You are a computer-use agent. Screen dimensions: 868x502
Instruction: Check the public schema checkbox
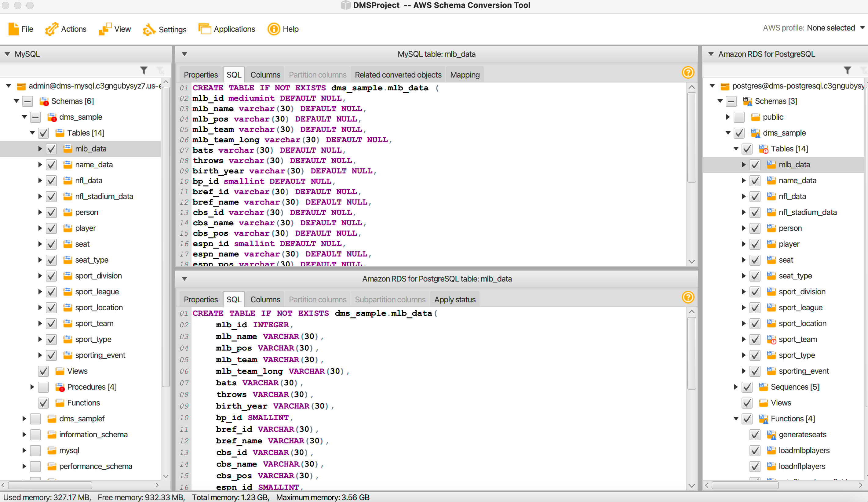click(x=739, y=117)
